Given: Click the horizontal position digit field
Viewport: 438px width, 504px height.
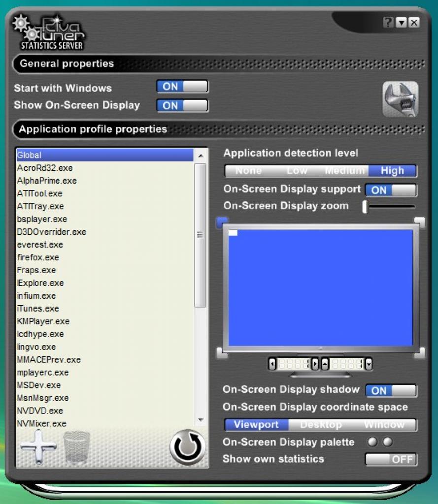Looking at the screenshot, I should click(294, 364).
